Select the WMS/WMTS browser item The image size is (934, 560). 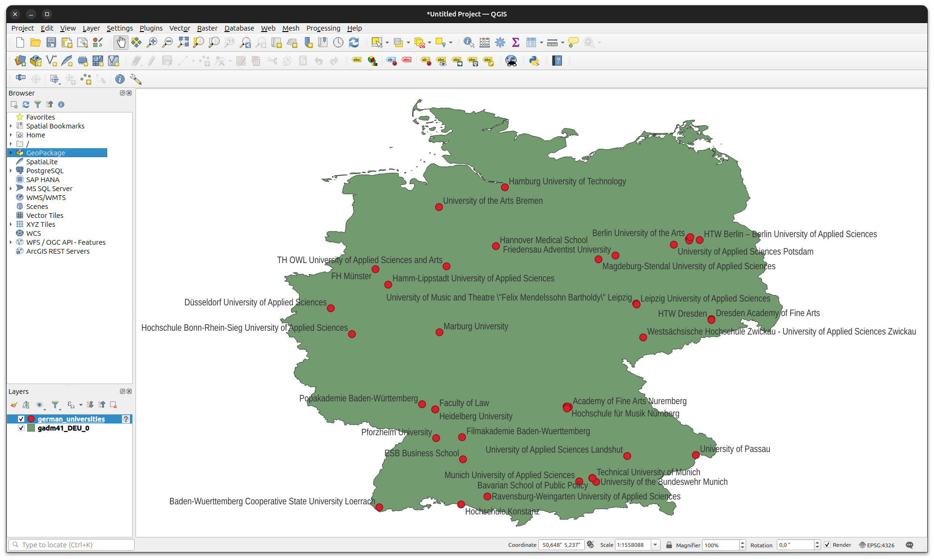tap(46, 198)
